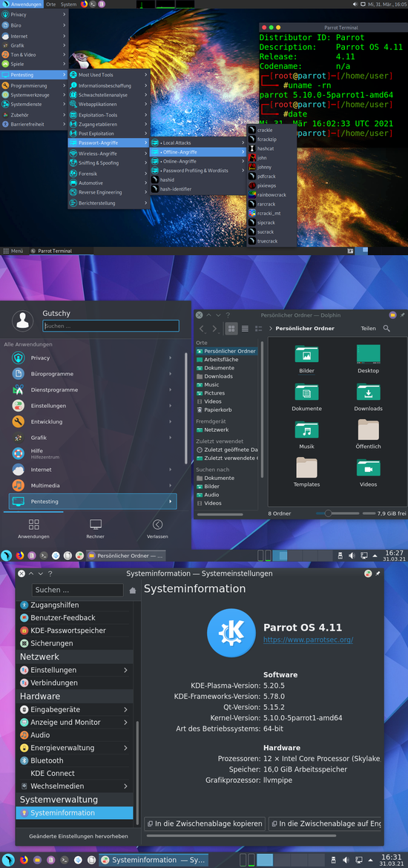Click the Teilen button in Dolphin
Image resolution: width=408 pixels, height=868 pixels.
coord(368,328)
